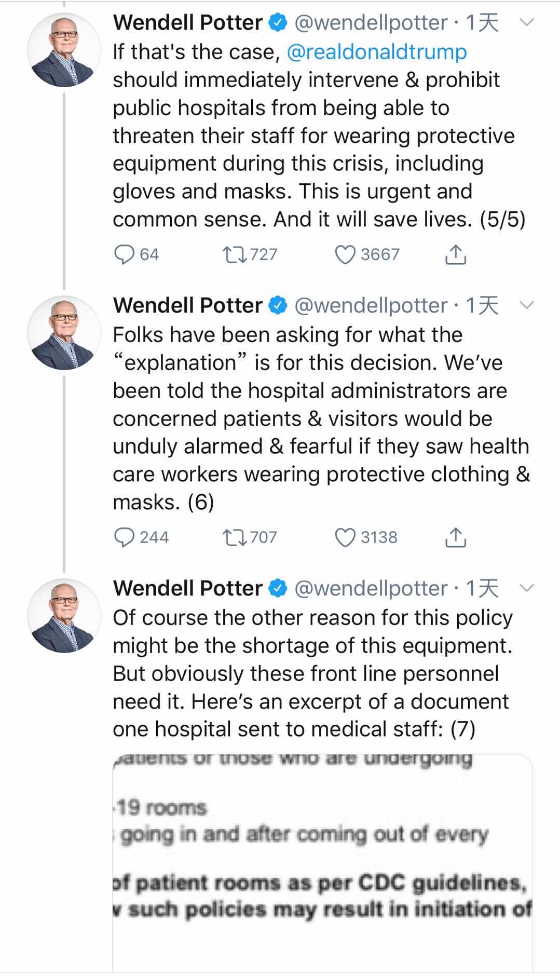Share the (6) explanation tweet

point(455,537)
